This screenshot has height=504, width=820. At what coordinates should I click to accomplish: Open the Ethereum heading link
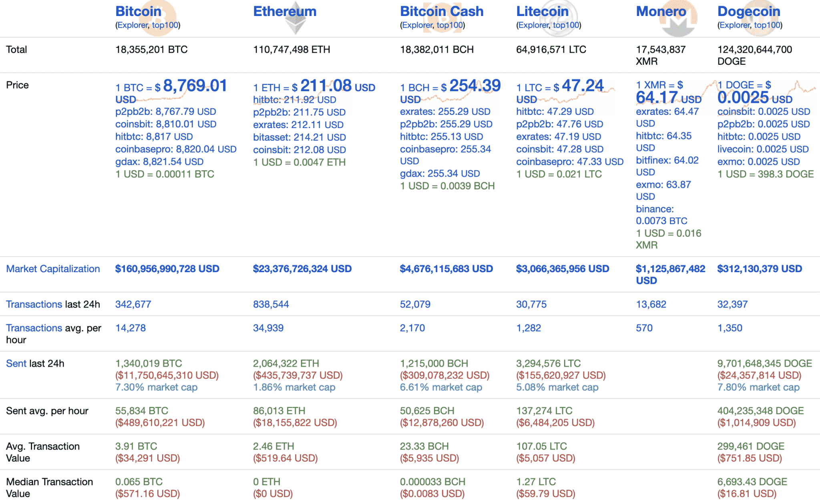285,11
